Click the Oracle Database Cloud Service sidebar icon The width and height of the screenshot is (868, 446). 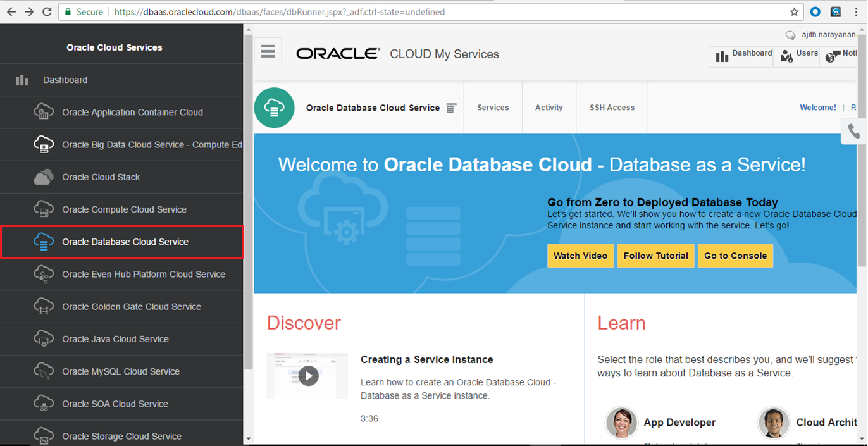point(44,242)
